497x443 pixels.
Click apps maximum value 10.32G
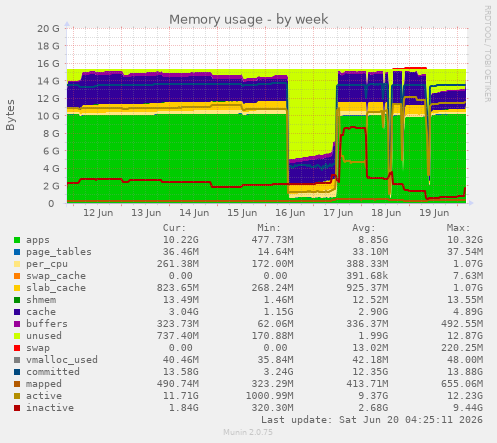[465, 240]
